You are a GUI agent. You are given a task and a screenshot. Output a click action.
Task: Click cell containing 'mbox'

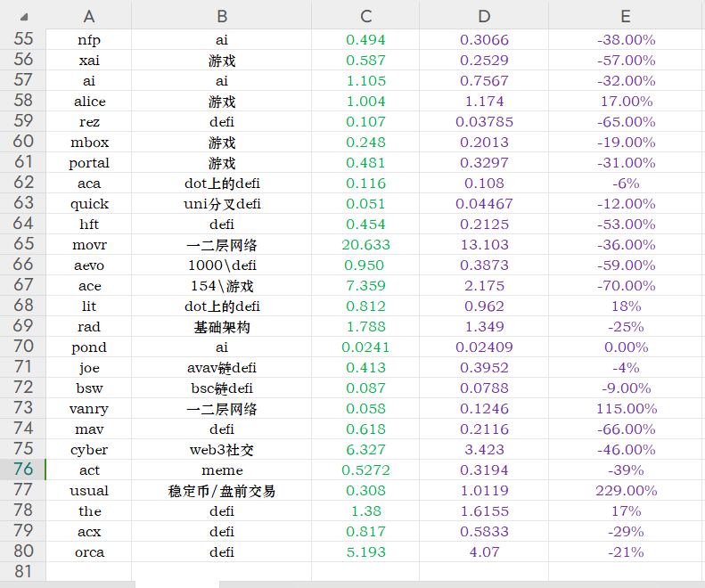pos(88,142)
